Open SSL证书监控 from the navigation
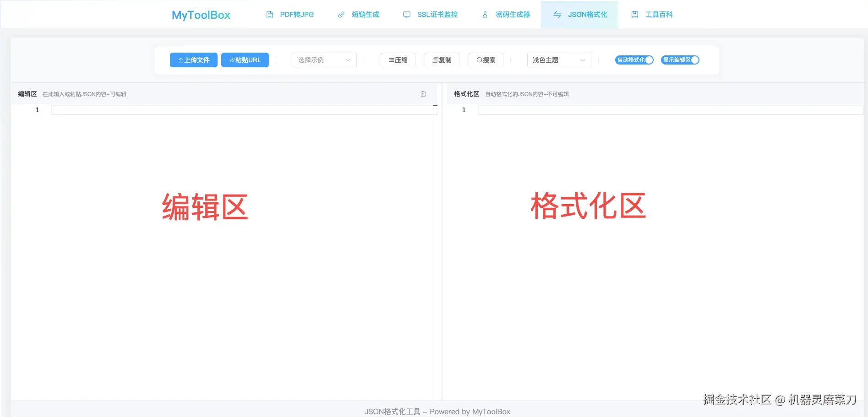 coord(431,15)
